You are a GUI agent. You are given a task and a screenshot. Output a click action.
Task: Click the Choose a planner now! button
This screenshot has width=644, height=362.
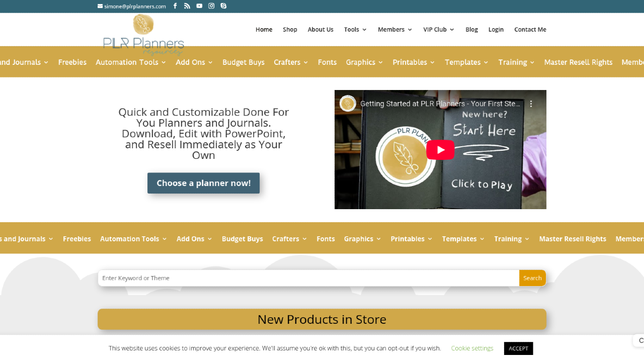[x=203, y=183]
